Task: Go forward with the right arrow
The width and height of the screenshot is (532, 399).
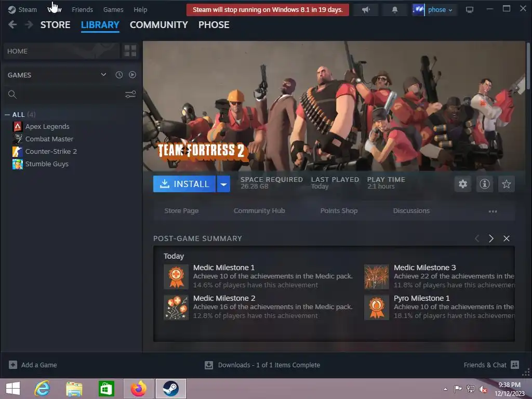Action: 29,24
